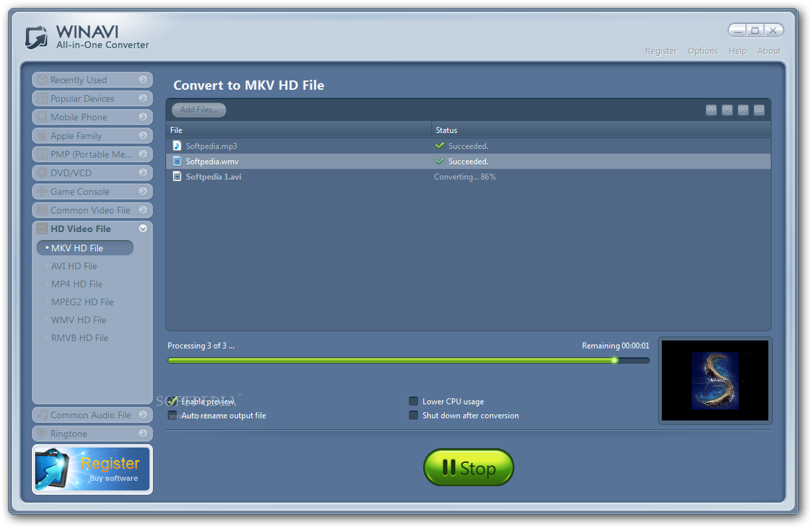Image resolution: width=812 pixels, height=528 pixels.
Task: Open the Help menu
Action: click(x=738, y=51)
